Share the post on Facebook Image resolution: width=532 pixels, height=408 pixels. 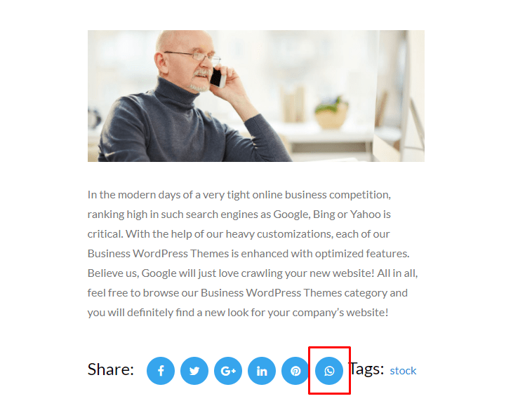[x=161, y=371]
